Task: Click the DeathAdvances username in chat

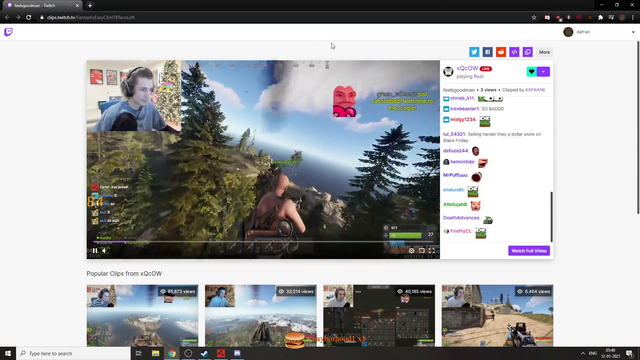Action: coord(462,218)
